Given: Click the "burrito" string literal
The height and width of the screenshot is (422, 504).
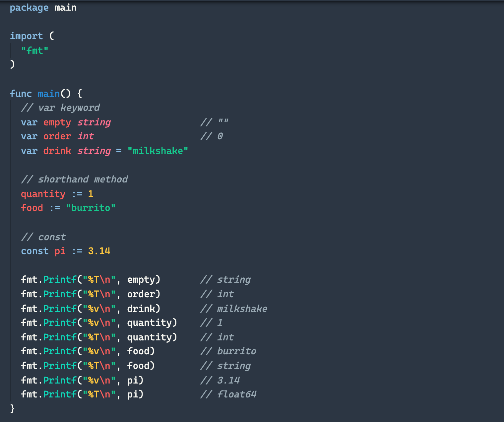Looking at the screenshot, I should point(91,208).
